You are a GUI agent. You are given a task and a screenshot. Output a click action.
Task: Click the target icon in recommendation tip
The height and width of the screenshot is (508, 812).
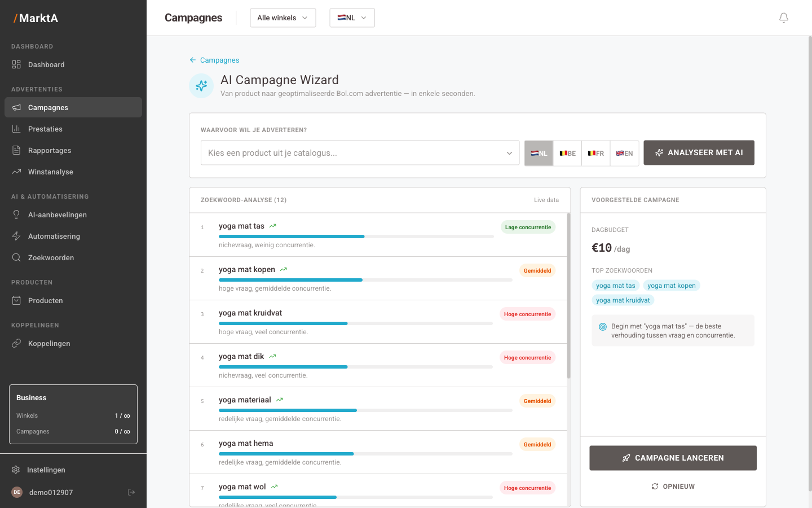(x=603, y=327)
